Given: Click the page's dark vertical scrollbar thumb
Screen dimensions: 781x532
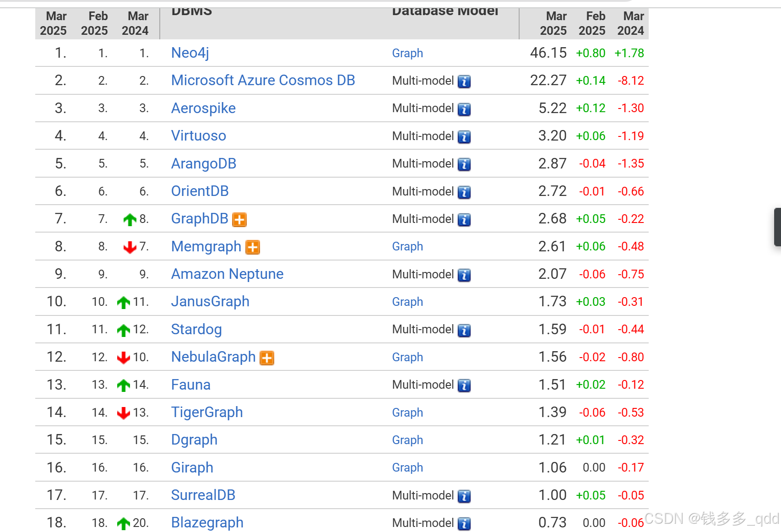Looking at the screenshot, I should pos(777,227).
